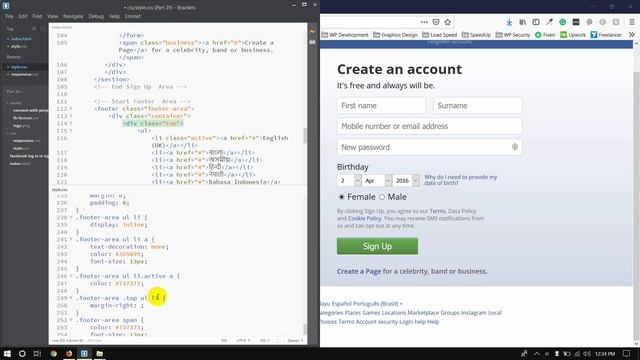Fold the .footer-area ul li.active a rule
Image resolution: width=640 pixels, height=360 pixels.
click(71, 276)
